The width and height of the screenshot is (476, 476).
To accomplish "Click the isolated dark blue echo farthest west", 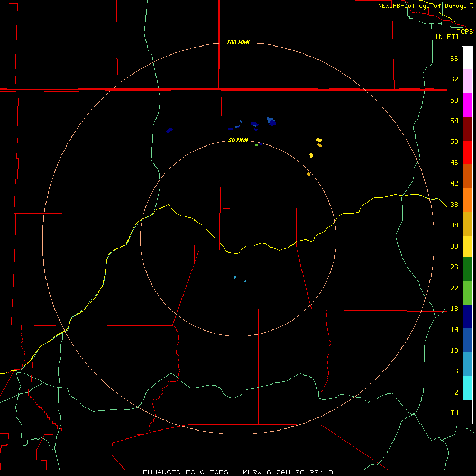I will [170, 131].
